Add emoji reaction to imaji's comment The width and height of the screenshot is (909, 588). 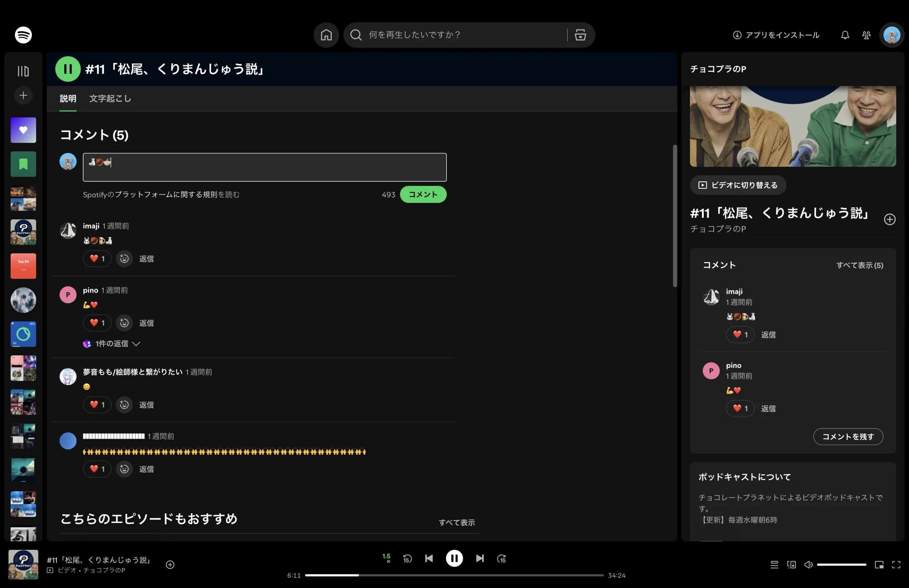click(124, 259)
